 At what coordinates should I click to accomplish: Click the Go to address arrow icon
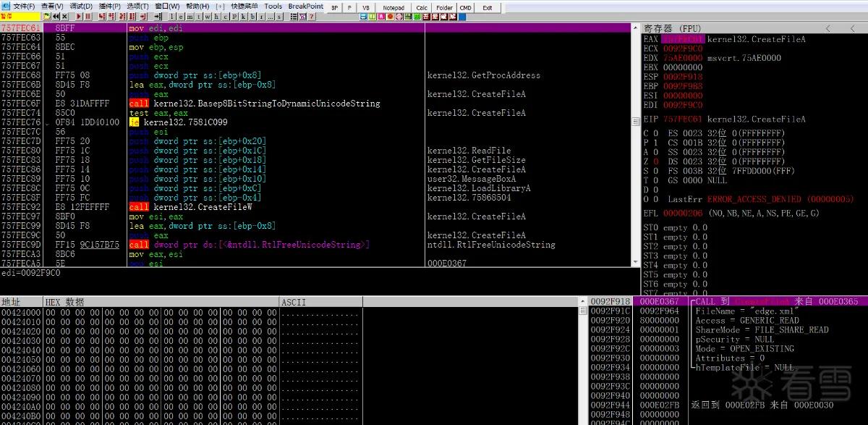(158, 16)
